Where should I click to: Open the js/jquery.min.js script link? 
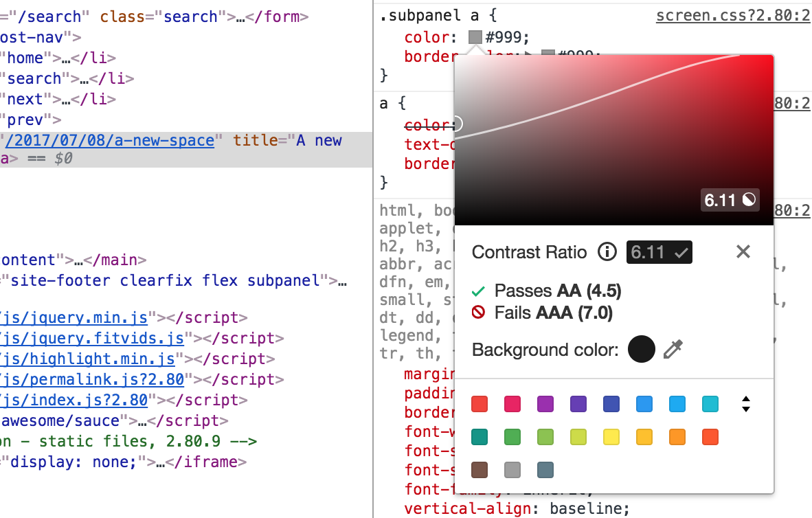(x=74, y=317)
